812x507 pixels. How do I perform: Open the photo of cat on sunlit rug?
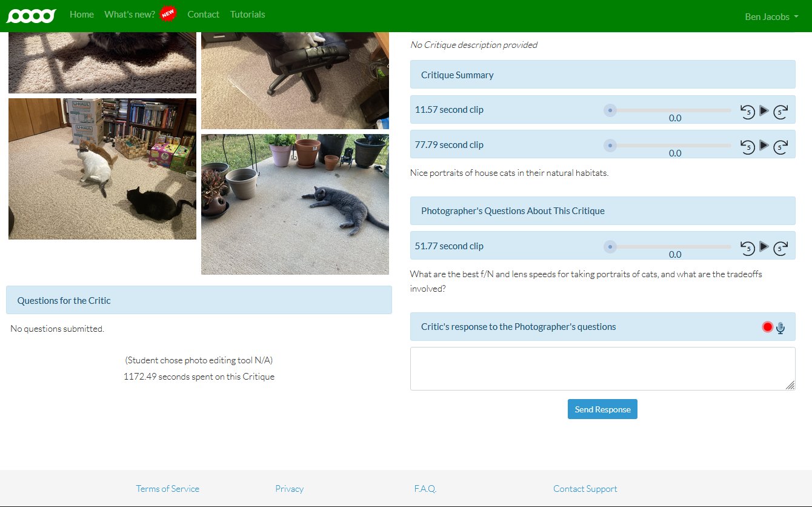[x=102, y=63]
